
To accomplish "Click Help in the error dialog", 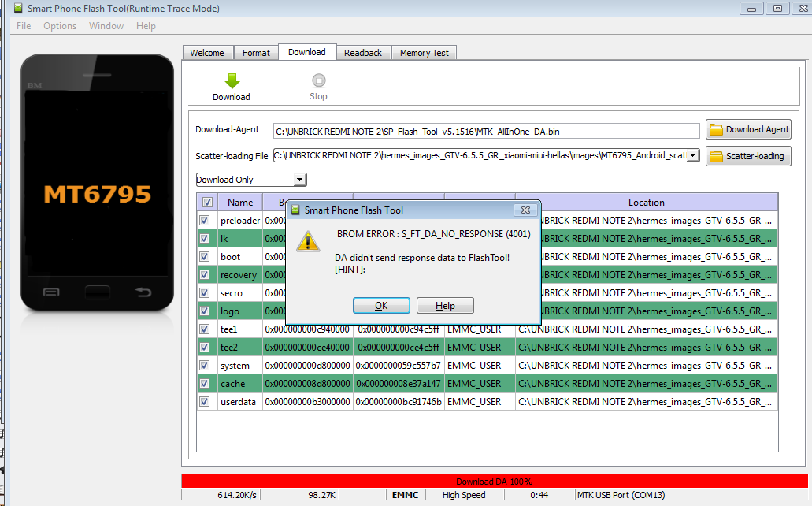I will point(445,306).
